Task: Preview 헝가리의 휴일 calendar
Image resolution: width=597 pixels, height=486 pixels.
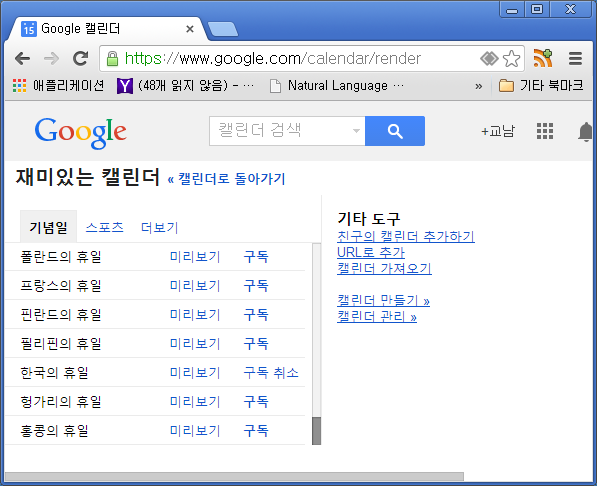Action: point(195,401)
